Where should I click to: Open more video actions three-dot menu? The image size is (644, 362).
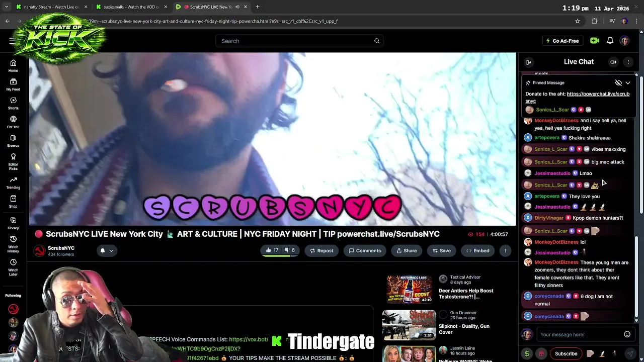[x=505, y=250]
